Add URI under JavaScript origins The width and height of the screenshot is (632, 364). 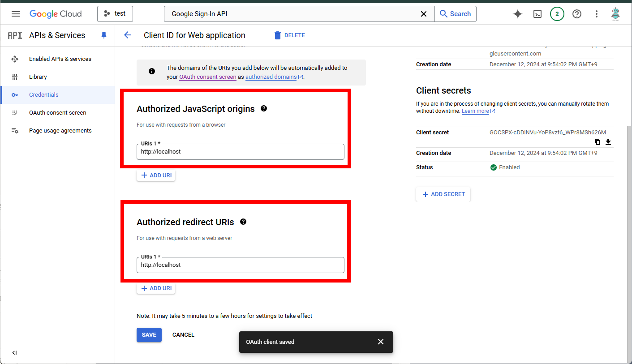pyautogui.click(x=156, y=176)
